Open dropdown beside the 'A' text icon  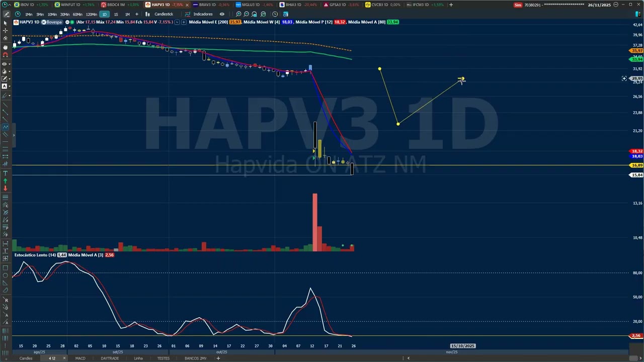[10, 86]
